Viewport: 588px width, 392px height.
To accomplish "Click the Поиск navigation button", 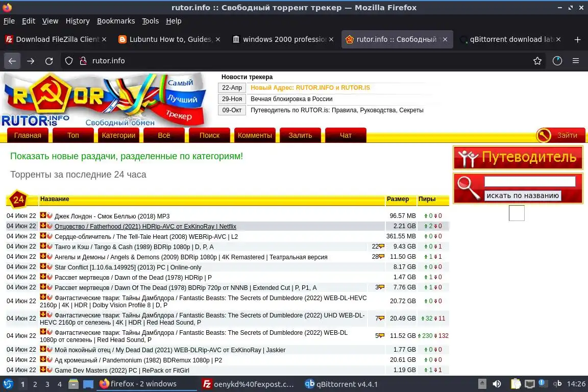I will pyautogui.click(x=209, y=135).
